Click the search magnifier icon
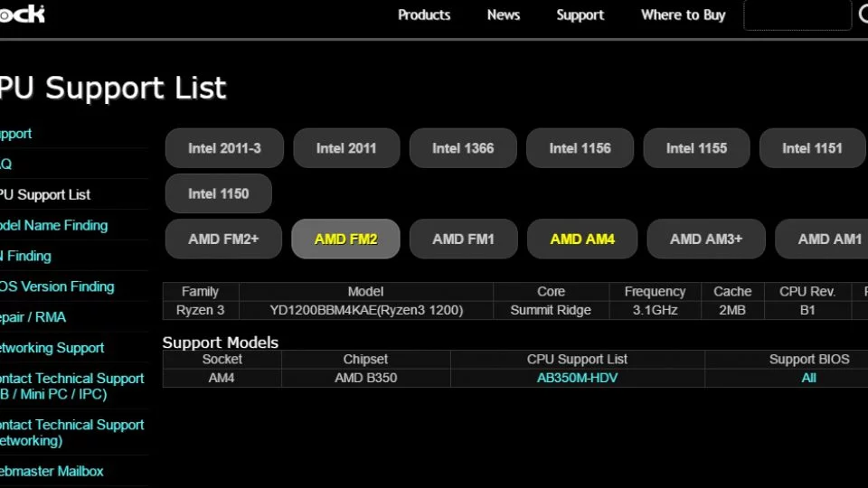Image resolution: width=868 pixels, height=488 pixels. pyautogui.click(x=863, y=15)
